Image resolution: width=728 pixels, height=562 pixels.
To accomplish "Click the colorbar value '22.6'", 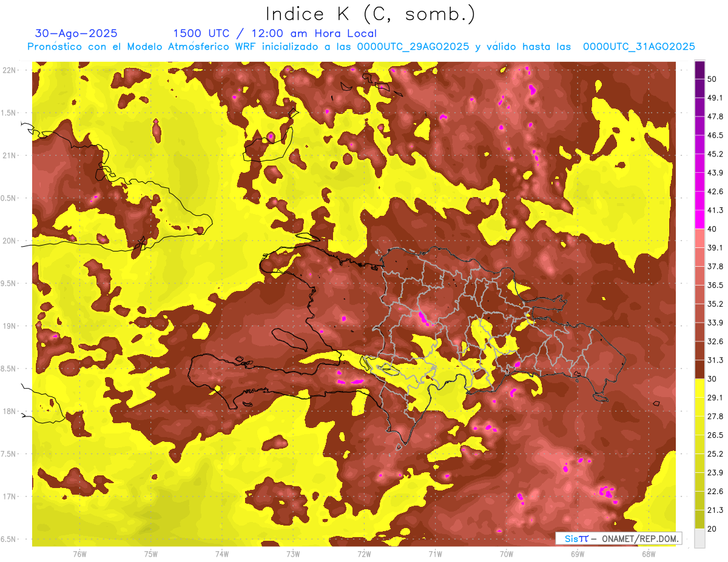I will click(715, 492).
